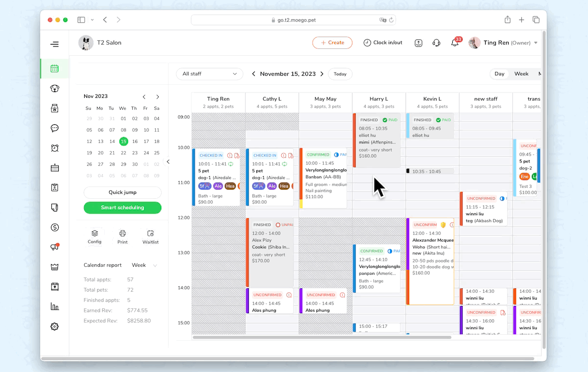The image size is (588, 372).
Task: Open the All staff dropdown
Action: [x=210, y=74]
